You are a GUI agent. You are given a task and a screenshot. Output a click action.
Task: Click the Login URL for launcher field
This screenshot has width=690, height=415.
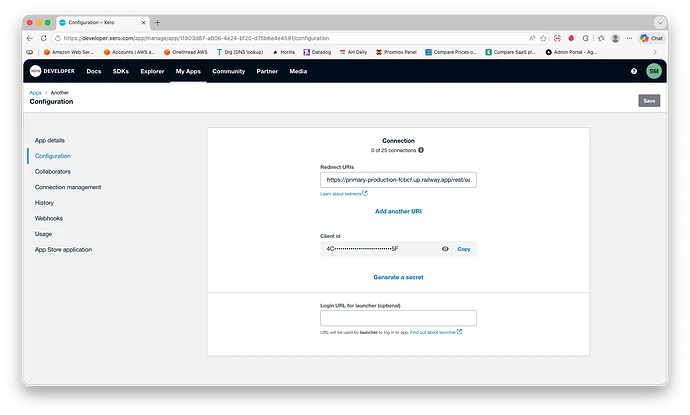click(x=398, y=318)
